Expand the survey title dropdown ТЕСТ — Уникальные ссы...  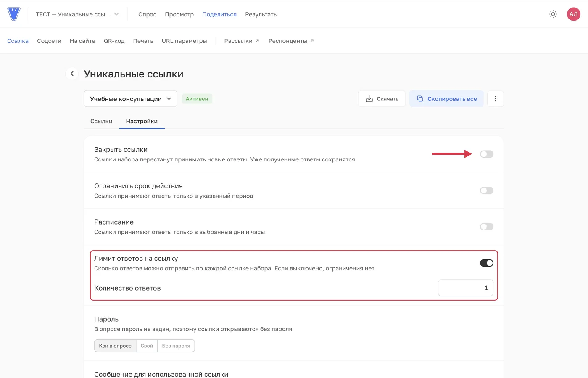tap(77, 14)
